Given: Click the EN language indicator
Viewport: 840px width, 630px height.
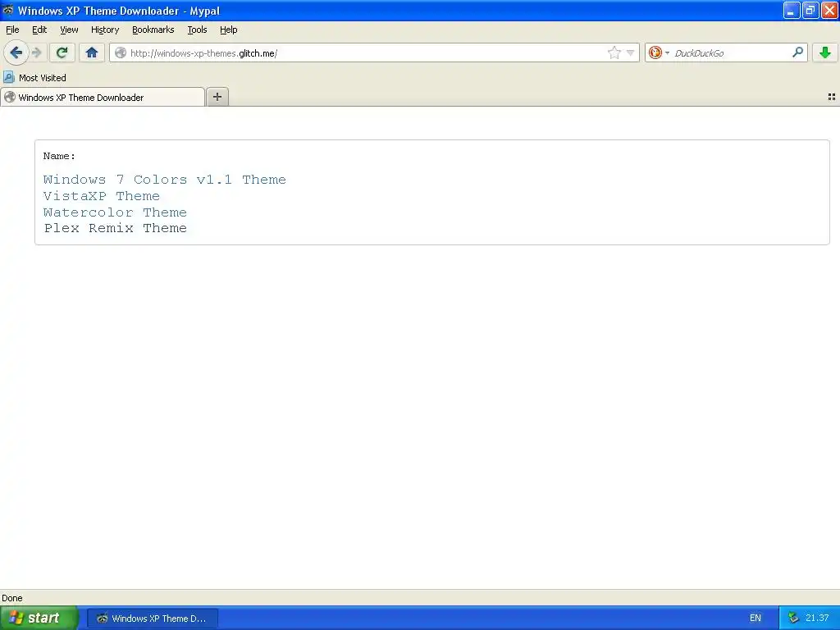Looking at the screenshot, I should (756, 618).
